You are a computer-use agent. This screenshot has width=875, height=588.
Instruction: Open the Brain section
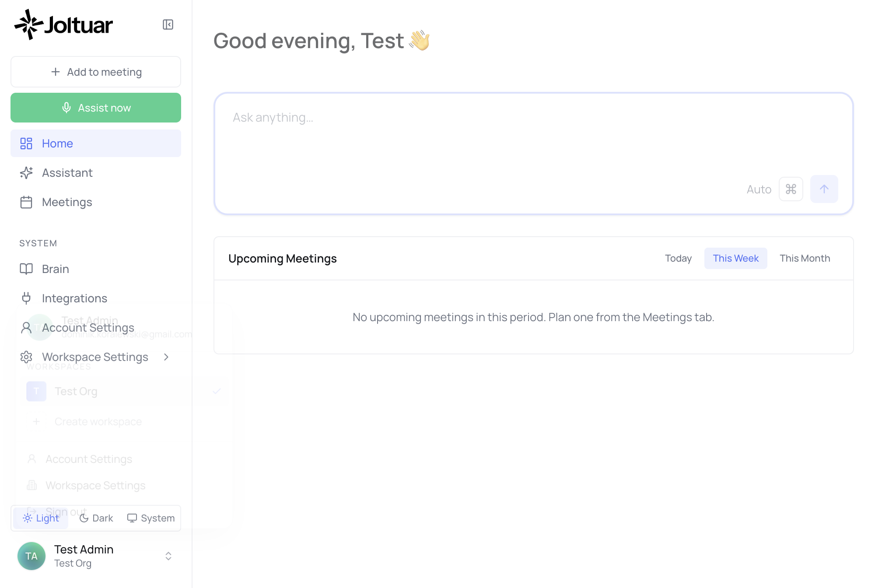(x=96, y=269)
